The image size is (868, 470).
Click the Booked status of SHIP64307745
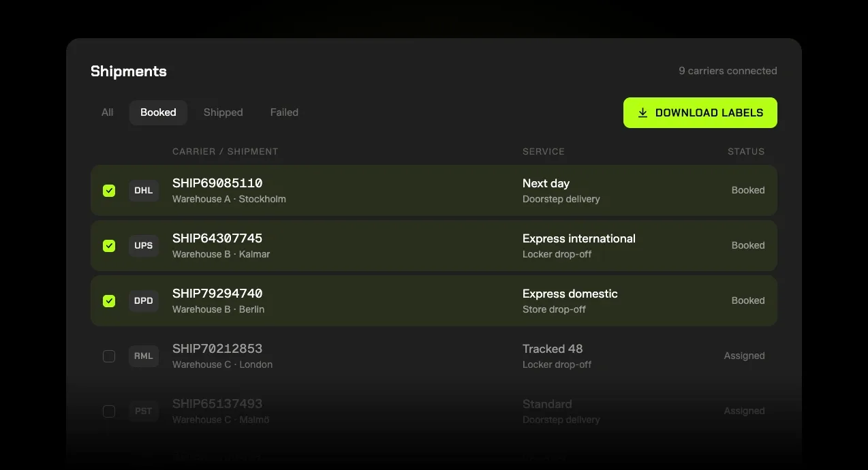(x=748, y=246)
